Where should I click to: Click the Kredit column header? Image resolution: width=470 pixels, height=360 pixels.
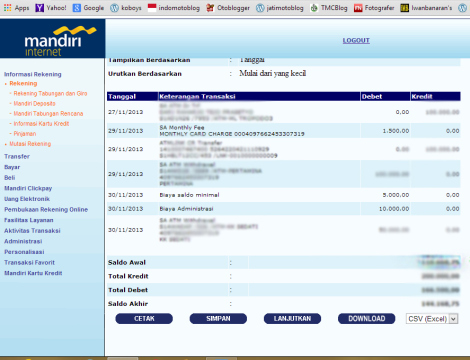click(435, 96)
